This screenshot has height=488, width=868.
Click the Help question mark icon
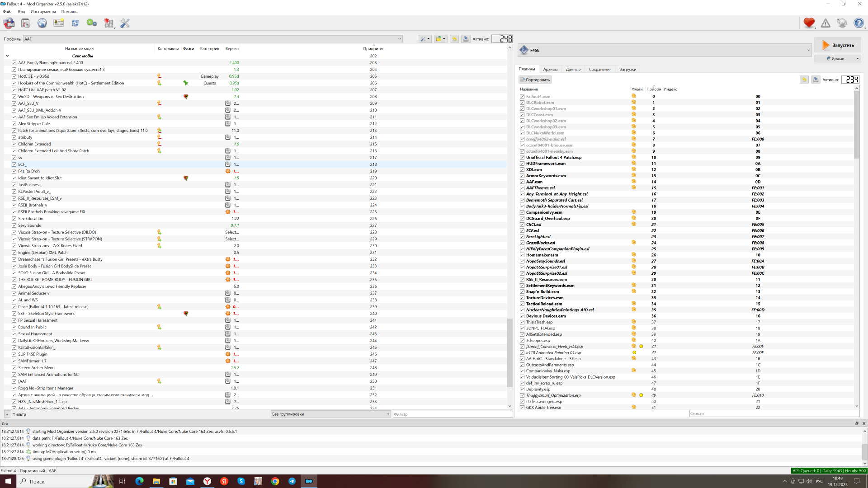pos(859,23)
